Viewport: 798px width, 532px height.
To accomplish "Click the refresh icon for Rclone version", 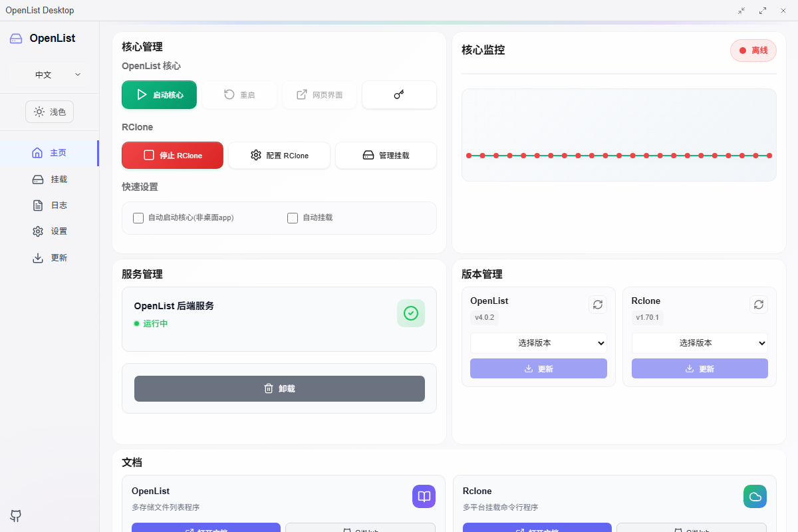I will coord(758,304).
